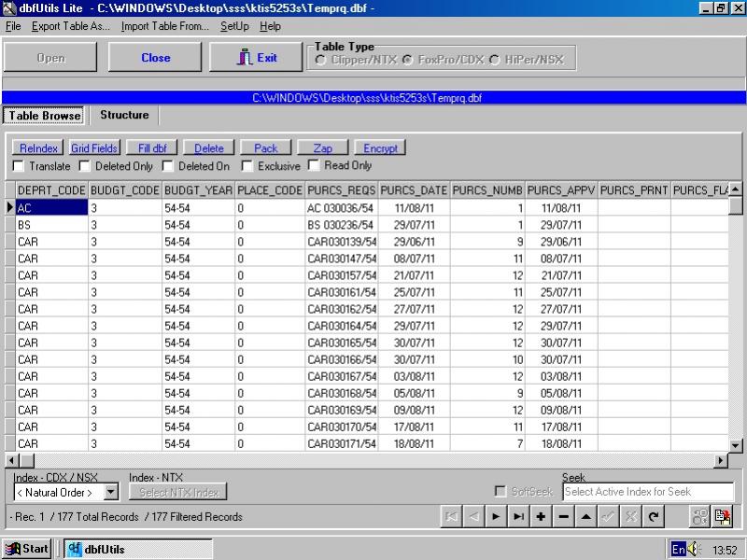Click document icon with red marker
The image size is (747, 560).
[722, 517]
